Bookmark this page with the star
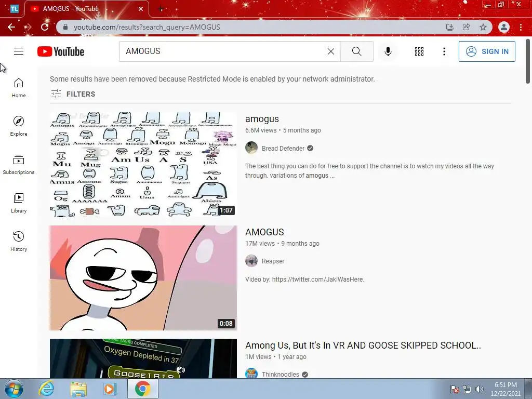The image size is (532, 399). 483,27
